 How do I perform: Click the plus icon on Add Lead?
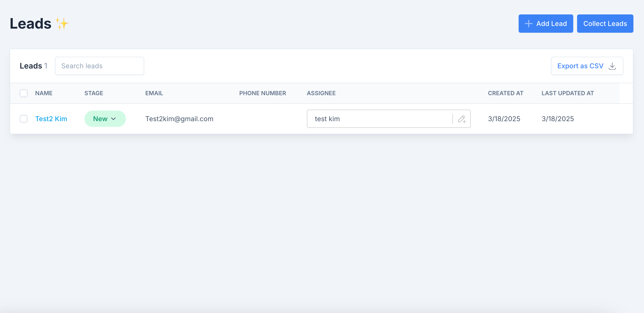[528, 24]
